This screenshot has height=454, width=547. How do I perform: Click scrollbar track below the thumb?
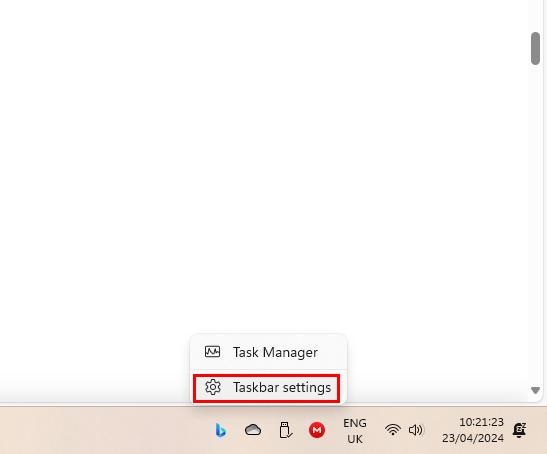[535, 223]
